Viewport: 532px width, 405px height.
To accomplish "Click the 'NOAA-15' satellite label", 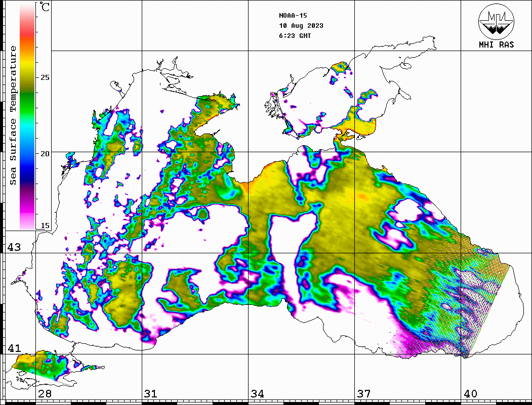I will click(293, 16).
